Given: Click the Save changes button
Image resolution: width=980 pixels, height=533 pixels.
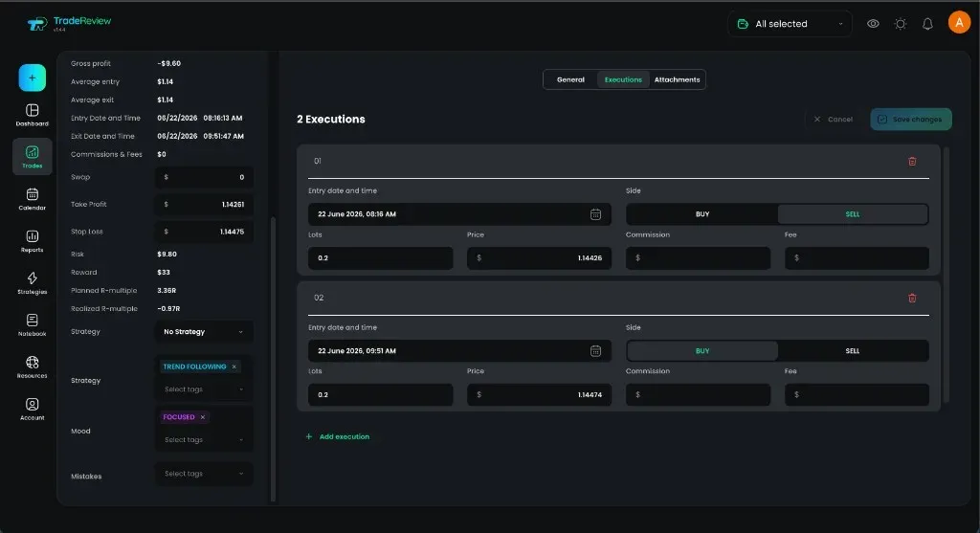Looking at the screenshot, I should 911,120.
